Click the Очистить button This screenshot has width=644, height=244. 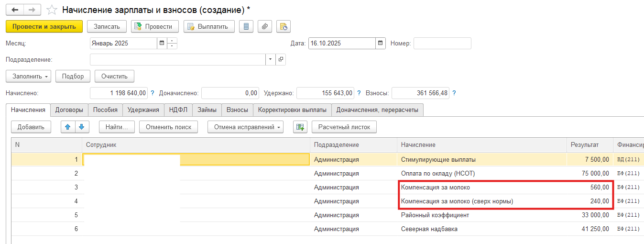coord(114,76)
